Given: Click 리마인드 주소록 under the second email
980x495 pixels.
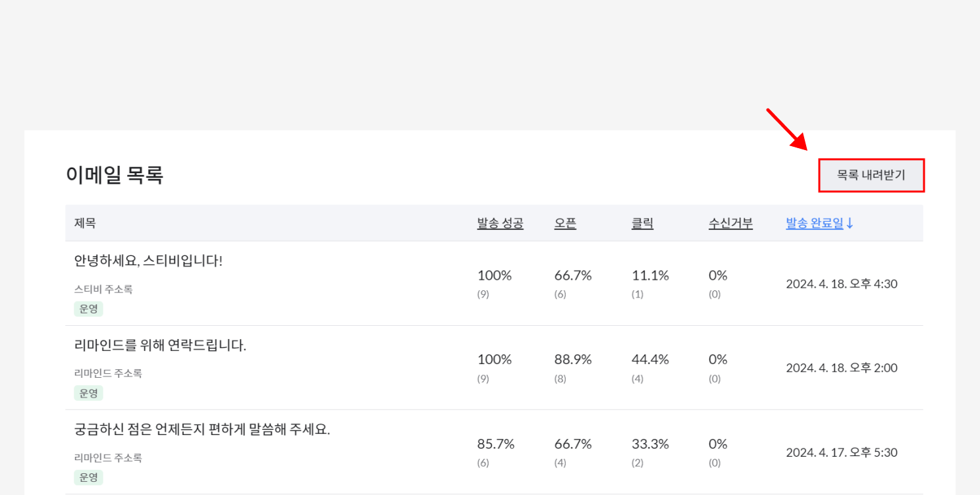Looking at the screenshot, I should (x=108, y=373).
